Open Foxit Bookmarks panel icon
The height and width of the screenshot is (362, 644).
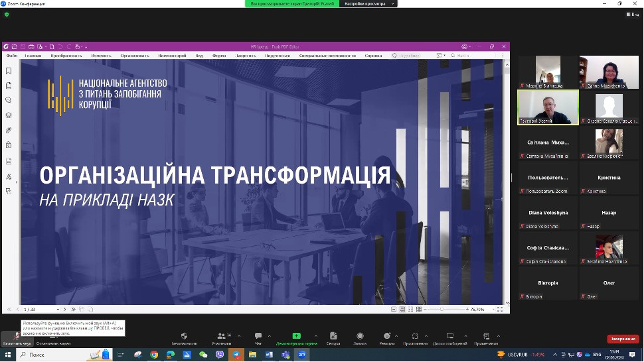(9, 71)
